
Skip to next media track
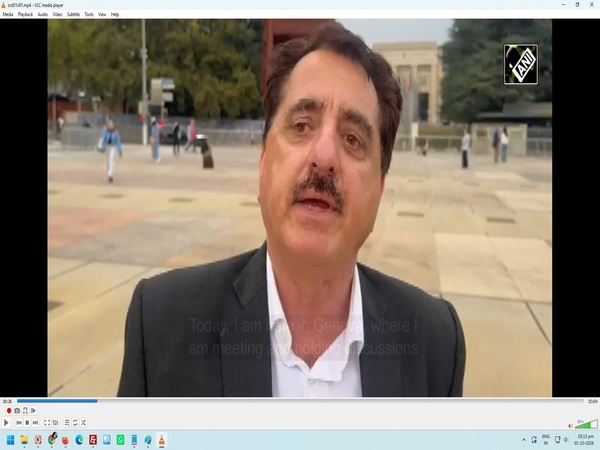tap(35, 423)
